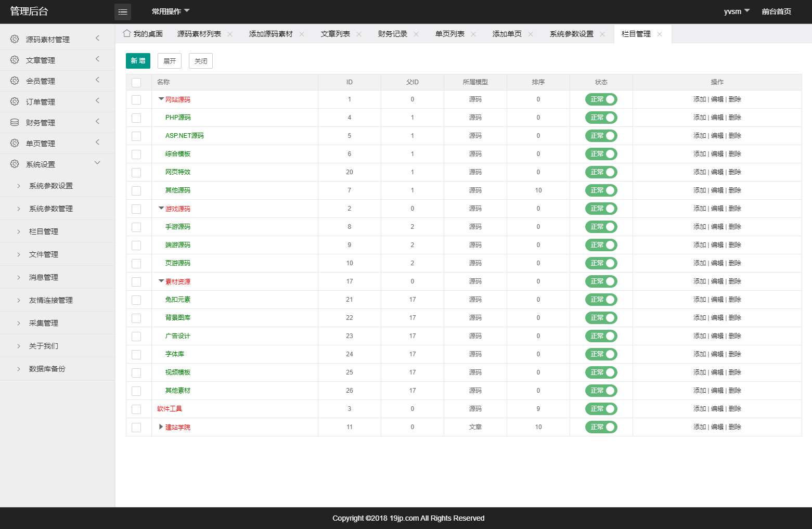Expand the 建站学院 tree node
The image size is (812, 529).
161,427
